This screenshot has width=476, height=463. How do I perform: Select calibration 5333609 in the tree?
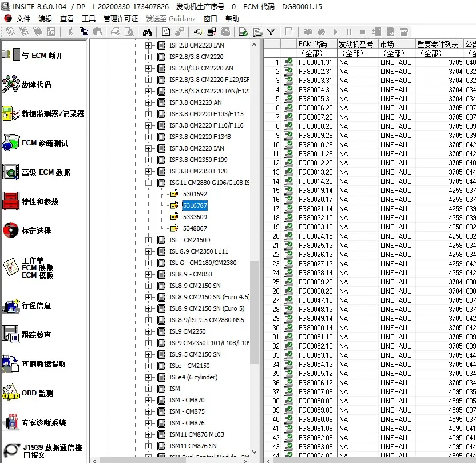pyautogui.click(x=195, y=217)
